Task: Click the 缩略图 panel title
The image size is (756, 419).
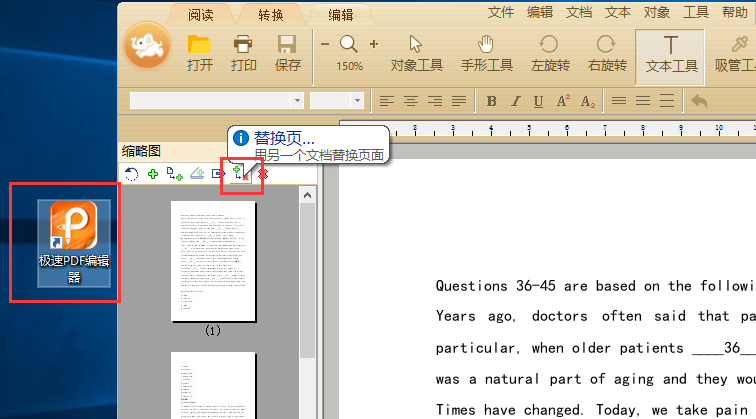Action: [141, 151]
